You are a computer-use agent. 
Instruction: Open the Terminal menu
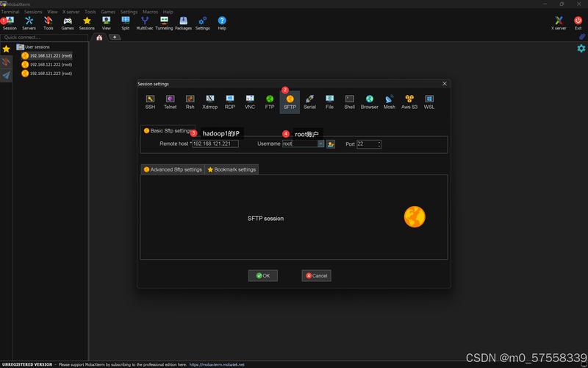tap(10, 12)
